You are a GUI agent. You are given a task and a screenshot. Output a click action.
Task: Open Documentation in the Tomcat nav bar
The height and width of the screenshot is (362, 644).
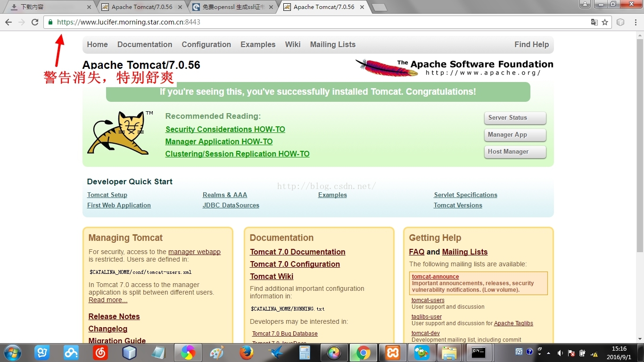[x=145, y=44]
